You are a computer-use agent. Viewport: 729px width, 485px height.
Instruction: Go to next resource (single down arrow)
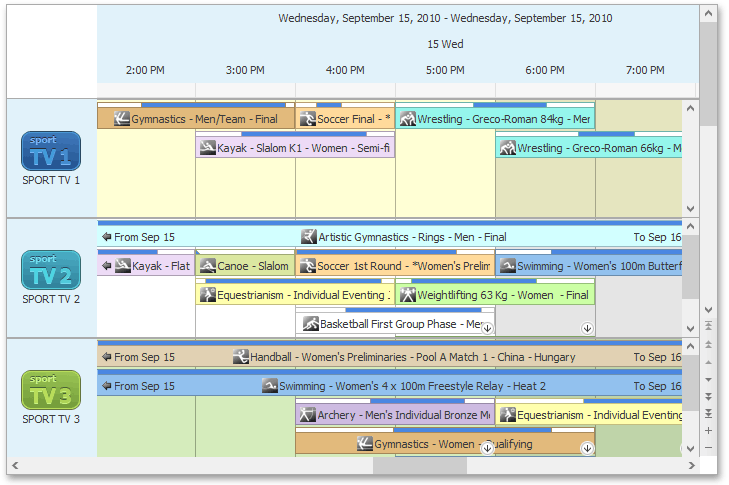[709, 379]
